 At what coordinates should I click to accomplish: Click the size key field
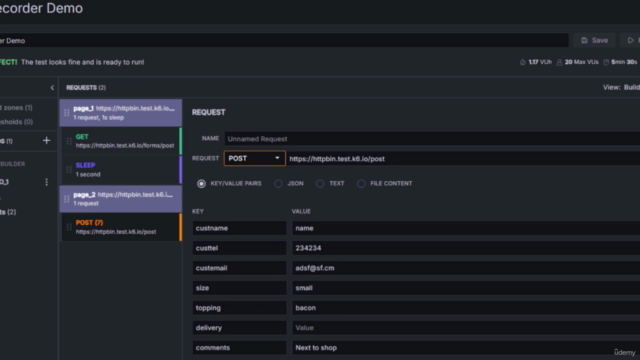click(239, 288)
